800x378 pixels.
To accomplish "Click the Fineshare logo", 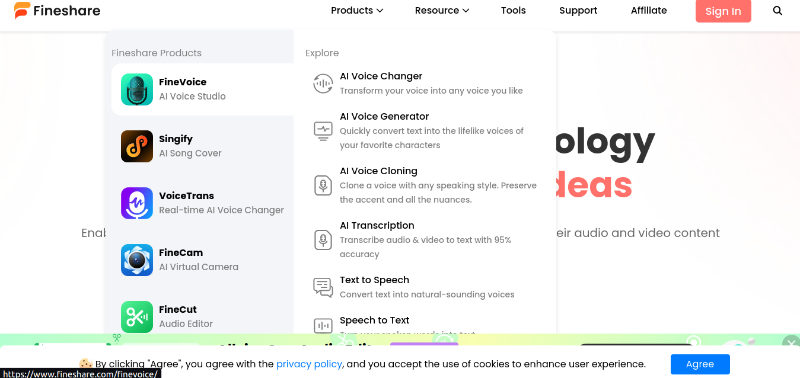I will [57, 10].
